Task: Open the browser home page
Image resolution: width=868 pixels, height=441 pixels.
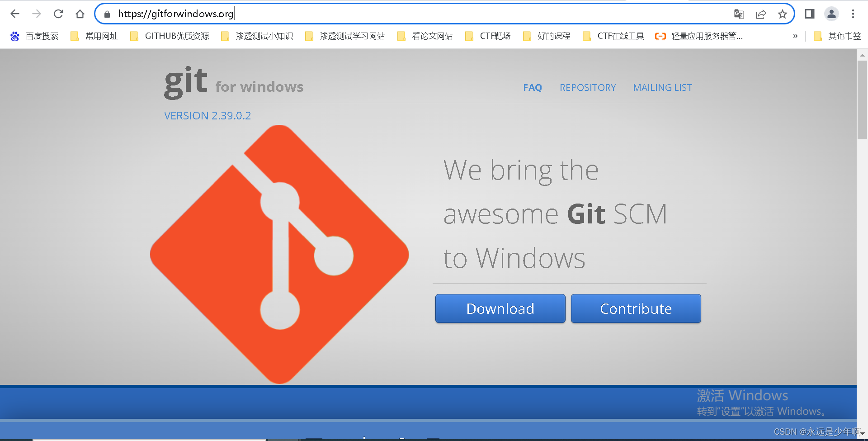Action: click(x=80, y=14)
